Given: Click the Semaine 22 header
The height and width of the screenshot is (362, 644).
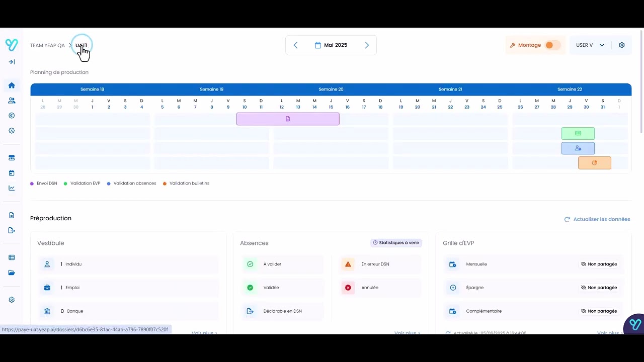Looking at the screenshot, I should click(570, 89).
